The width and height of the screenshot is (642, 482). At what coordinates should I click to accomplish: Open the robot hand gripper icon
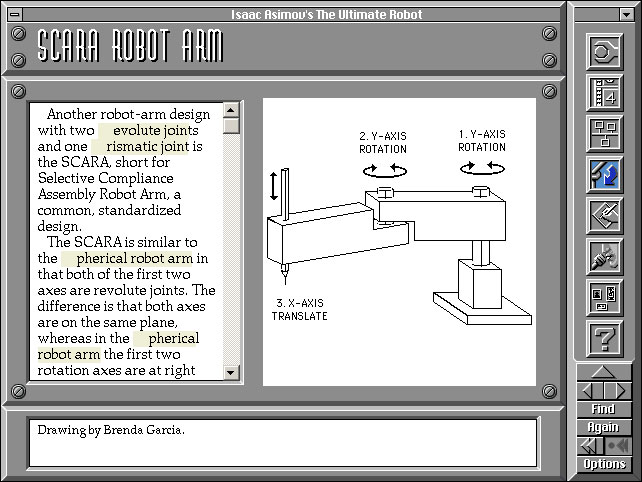604,256
